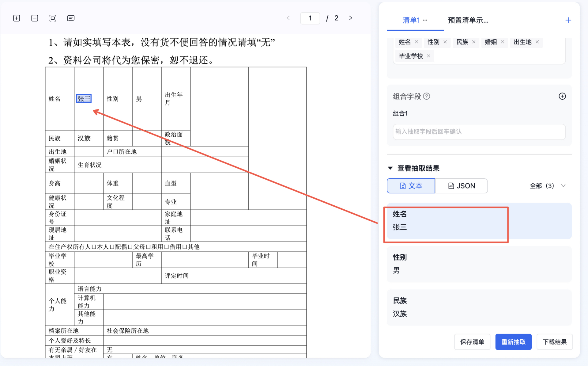The image size is (588, 366).
Task: Go to the next page
Action: click(351, 18)
